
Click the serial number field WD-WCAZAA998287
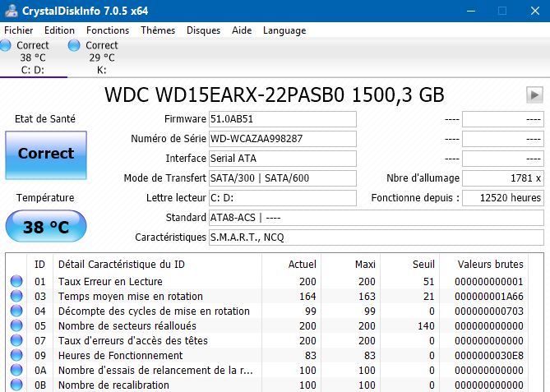click(283, 139)
